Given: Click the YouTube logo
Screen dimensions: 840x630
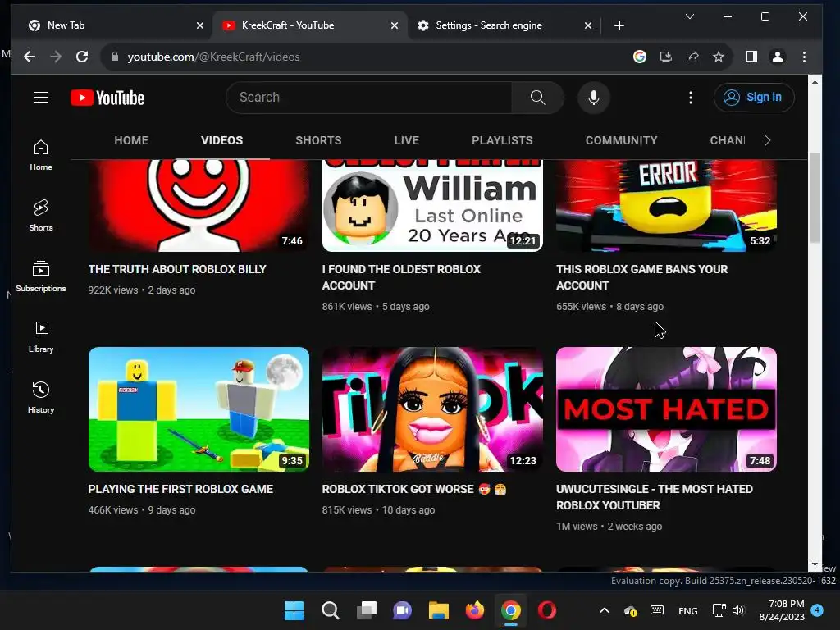Looking at the screenshot, I should 107,98.
